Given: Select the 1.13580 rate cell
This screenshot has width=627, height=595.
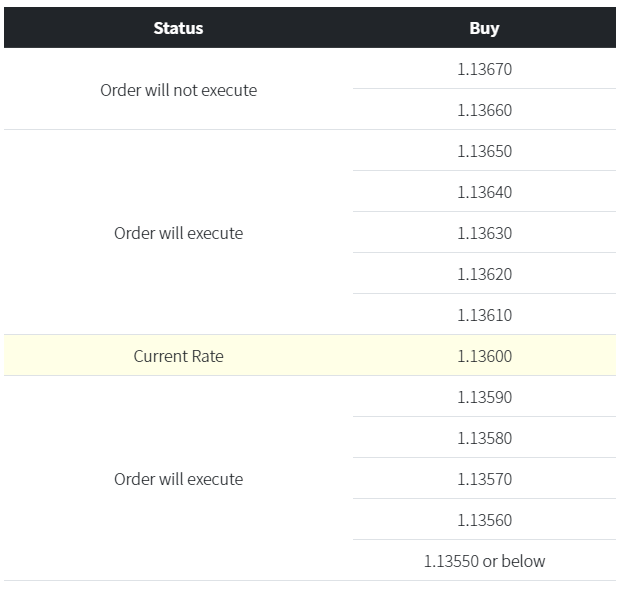Looking at the screenshot, I should [484, 438].
